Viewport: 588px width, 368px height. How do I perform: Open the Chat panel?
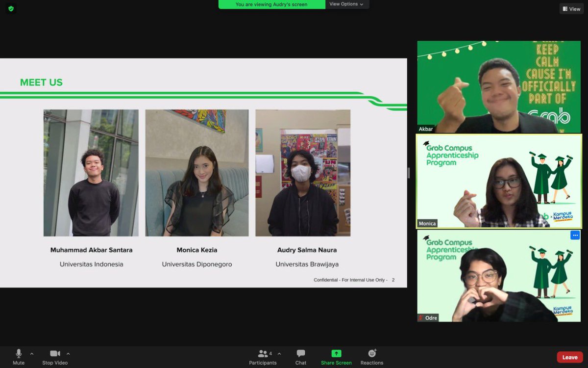[301, 357]
